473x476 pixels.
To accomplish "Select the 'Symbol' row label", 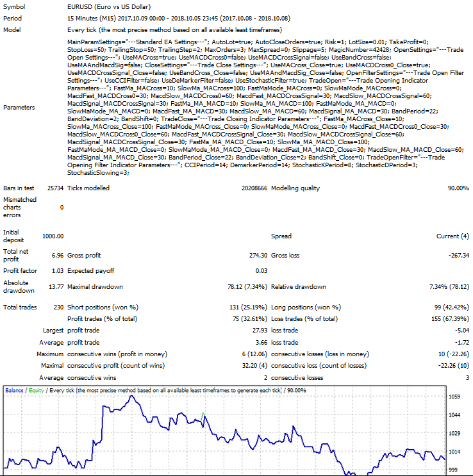I will tap(14, 7).
